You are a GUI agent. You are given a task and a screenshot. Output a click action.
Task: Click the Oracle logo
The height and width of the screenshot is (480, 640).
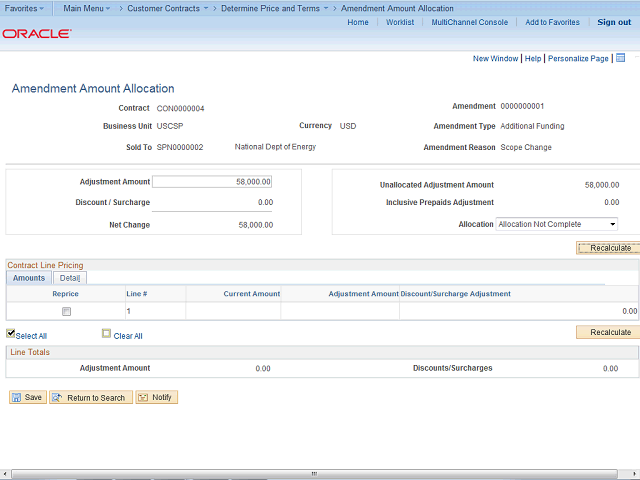(x=36, y=33)
